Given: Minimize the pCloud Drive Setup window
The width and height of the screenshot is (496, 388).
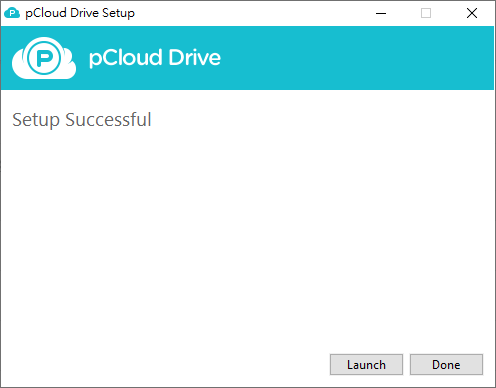Looking at the screenshot, I should click(381, 13).
